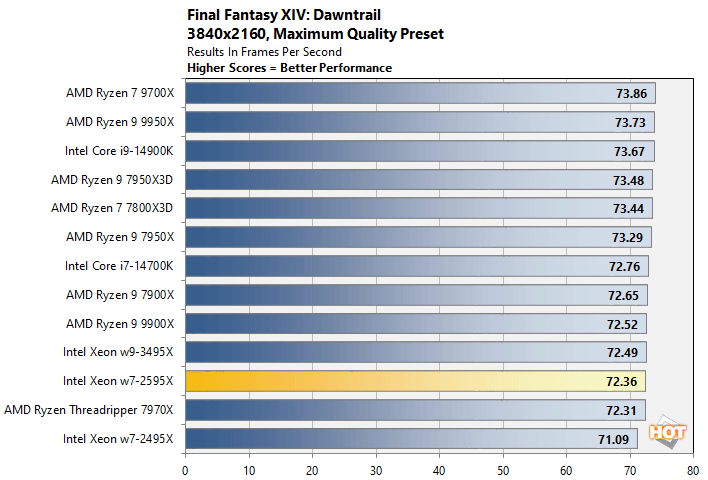Select the 'AMD Ryzen 7 7800X3D' label
This screenshot has width=708, height=480.
[112, 208]
